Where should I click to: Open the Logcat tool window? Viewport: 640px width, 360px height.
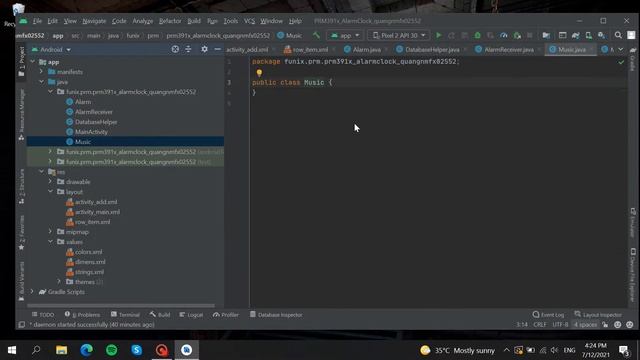pyautogui.click(x=191, y=315)
